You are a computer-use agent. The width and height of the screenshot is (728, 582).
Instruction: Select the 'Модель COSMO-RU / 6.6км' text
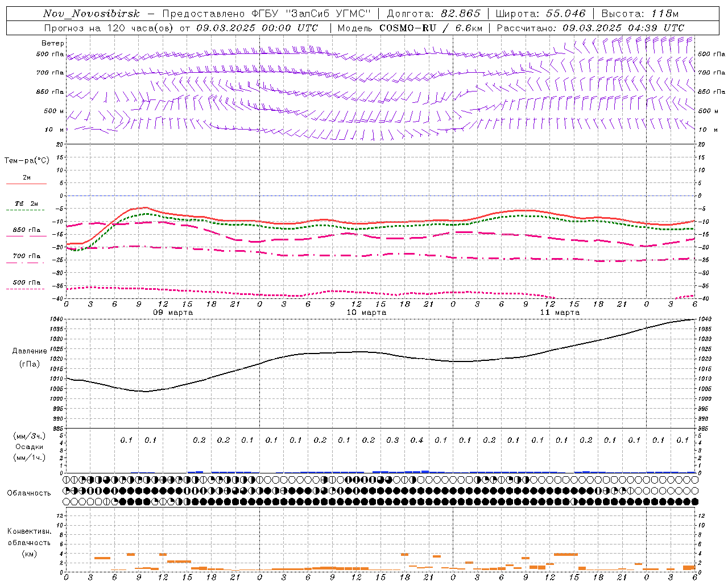pyautogui.click(x=410, y=28)
